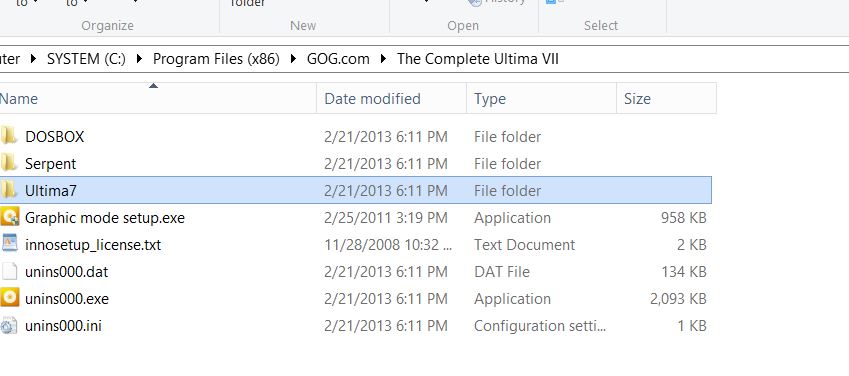Navigate to Program Files (x86) breadcrumb
The height and width of the screenshot is (376, 849).
click(216, 59)
